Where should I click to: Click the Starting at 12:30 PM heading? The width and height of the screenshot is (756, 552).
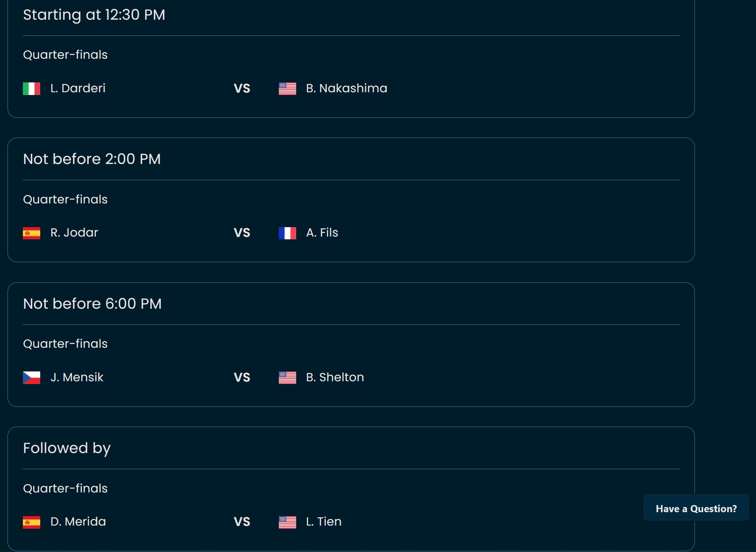[94, 15]
